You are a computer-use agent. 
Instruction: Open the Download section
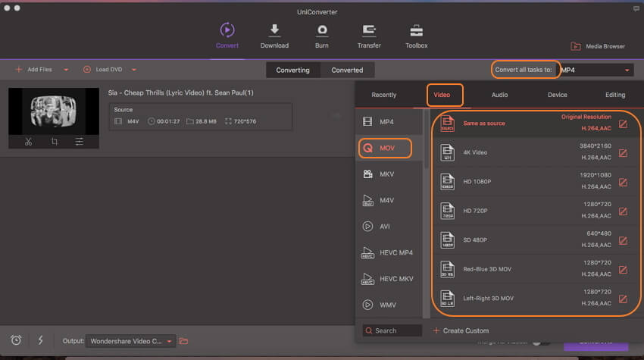(274, 36)
